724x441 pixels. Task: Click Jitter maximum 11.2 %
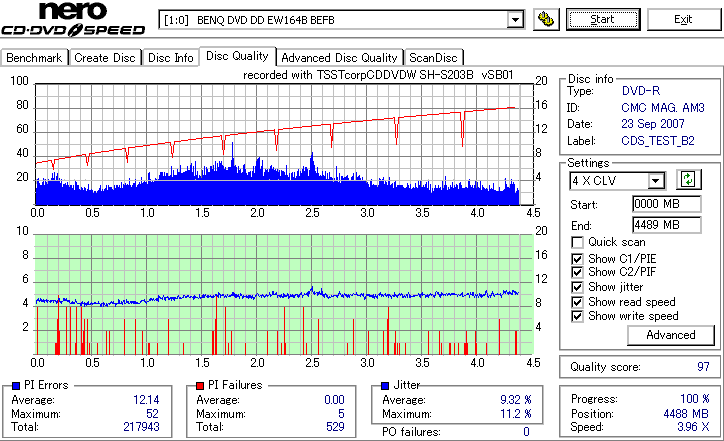pos(516,413)
